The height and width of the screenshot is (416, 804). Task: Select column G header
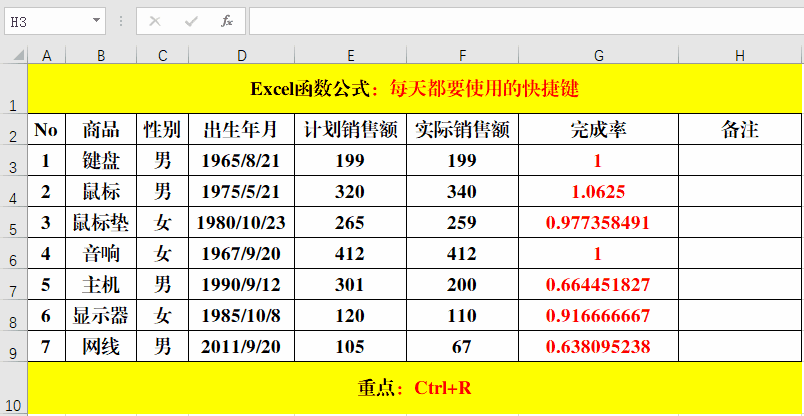tap(598, 56)
